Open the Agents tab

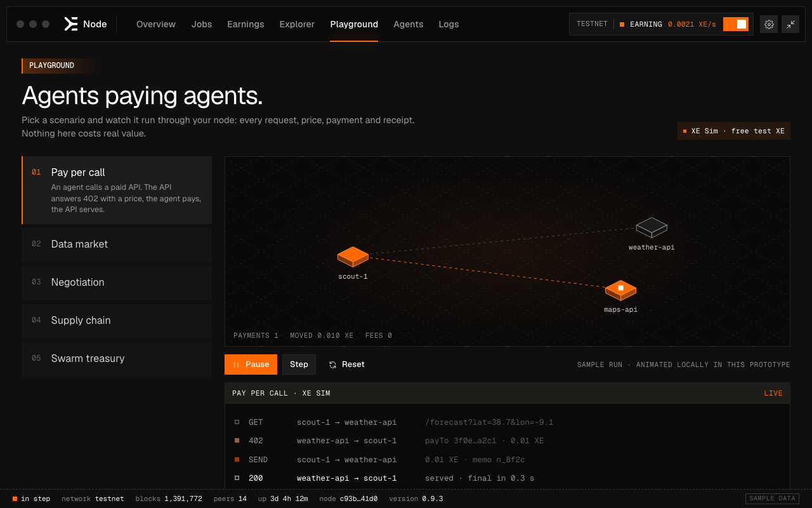(409, 24)
